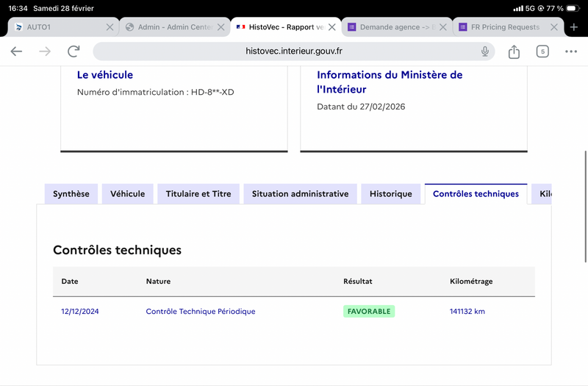Close the Admin Center tab
This screenshot has width=588, height=386.
pos(220,27)
